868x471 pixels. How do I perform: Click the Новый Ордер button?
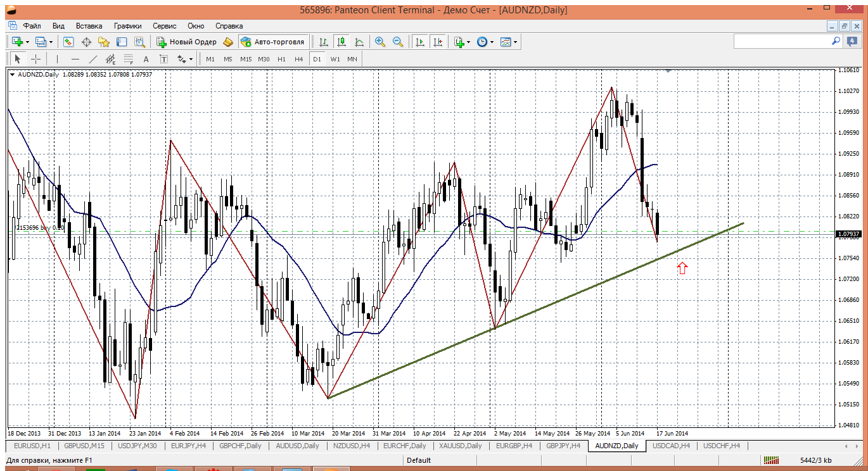(x=187, y=42)
